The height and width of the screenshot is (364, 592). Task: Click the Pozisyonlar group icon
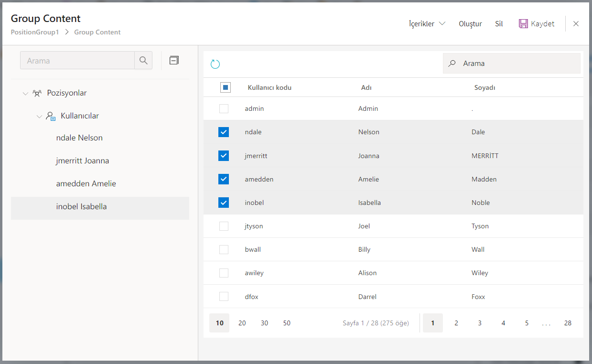click(37, 93)
